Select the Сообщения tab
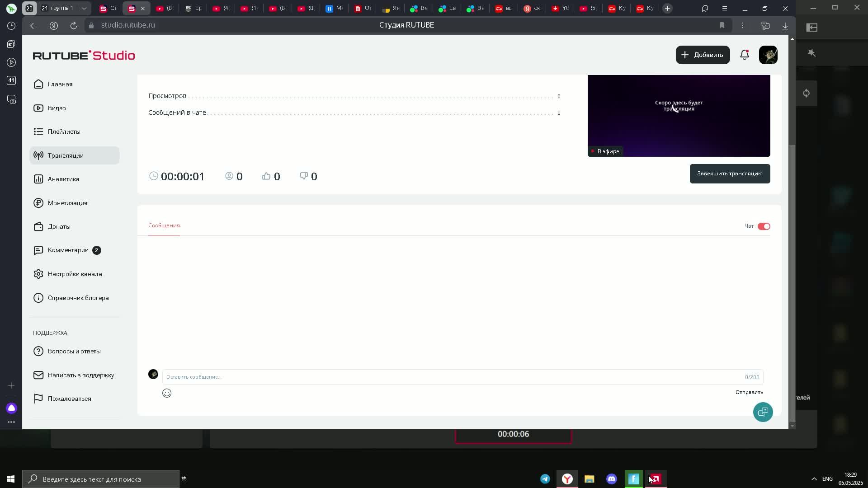Screen dimensions: 868x488 [x=164, y=225]
